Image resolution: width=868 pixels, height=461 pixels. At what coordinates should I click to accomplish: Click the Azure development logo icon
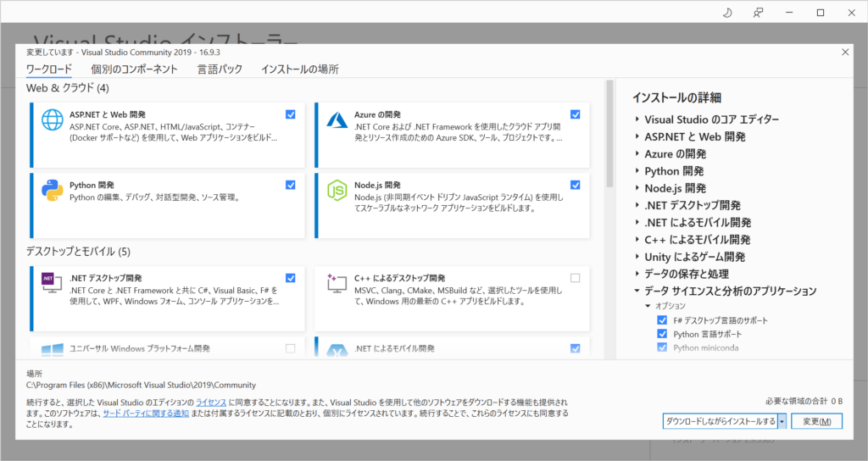click(337, 119)
